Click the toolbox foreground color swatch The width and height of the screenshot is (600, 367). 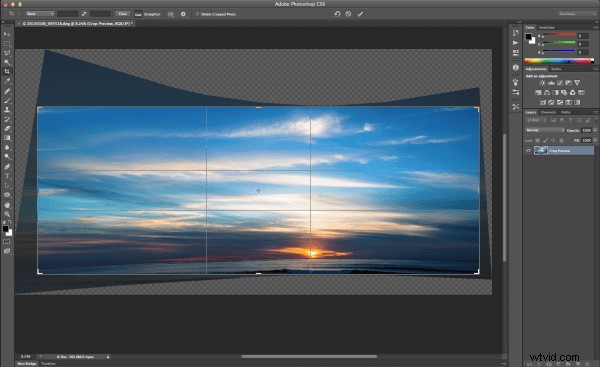click(5, 229)
